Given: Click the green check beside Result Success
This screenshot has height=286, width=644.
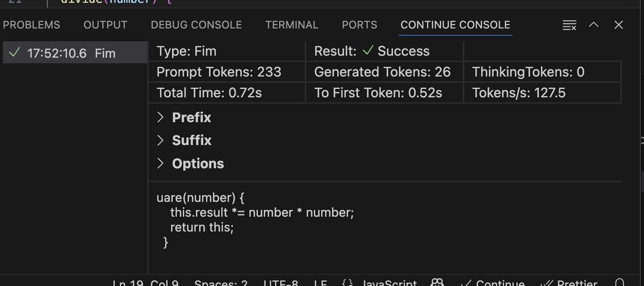Looking at the screenshot, I should (x=368, y=51).
